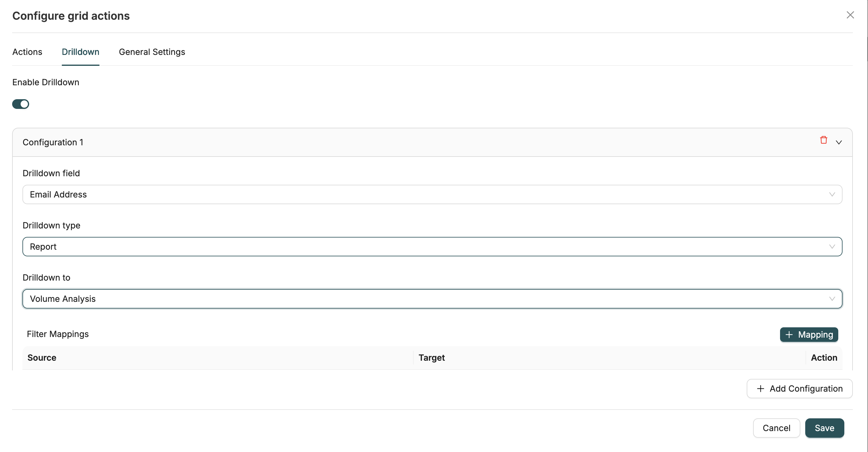The height and width of the screenshot is (452, 868).
Task: Click the chevron icon in the Email Address field
Action: (x=832, y=194)
